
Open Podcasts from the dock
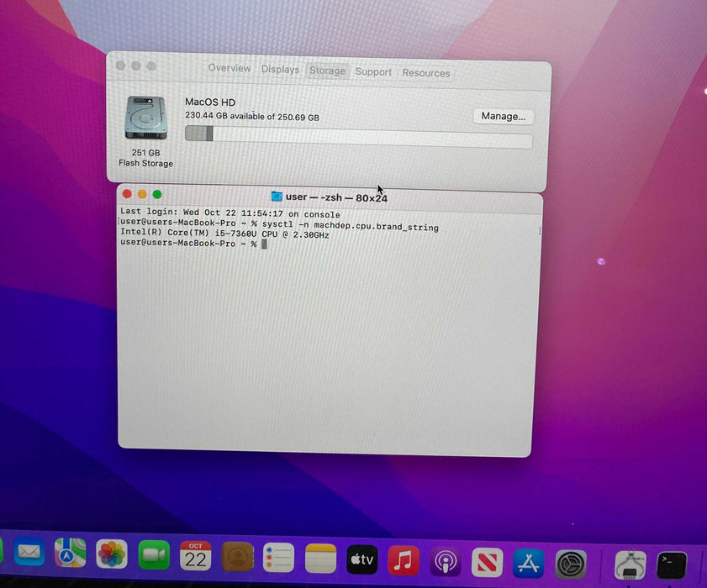(446, 561)
